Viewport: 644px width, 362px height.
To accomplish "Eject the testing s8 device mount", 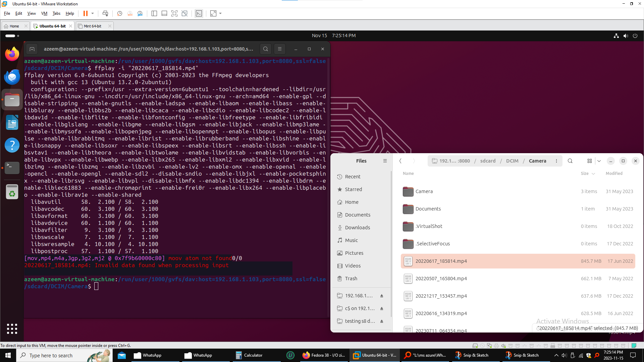I will click(382, 321).
